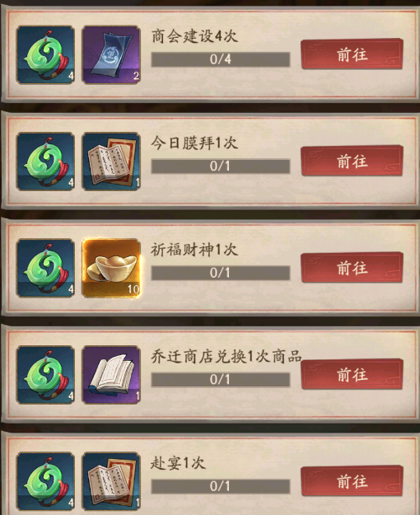Click the 0/1 progress bar under 赴宴1次
Image resolution: width=420 pixels, height=515 pixels.
click(x=221, y=486)
